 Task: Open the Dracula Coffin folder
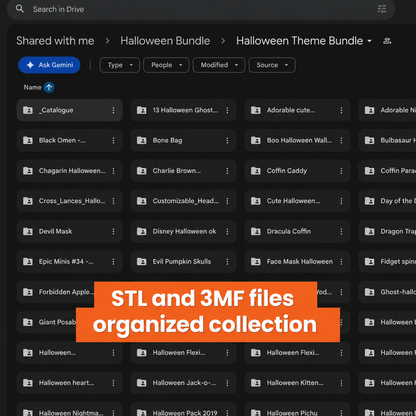[298, 231]
